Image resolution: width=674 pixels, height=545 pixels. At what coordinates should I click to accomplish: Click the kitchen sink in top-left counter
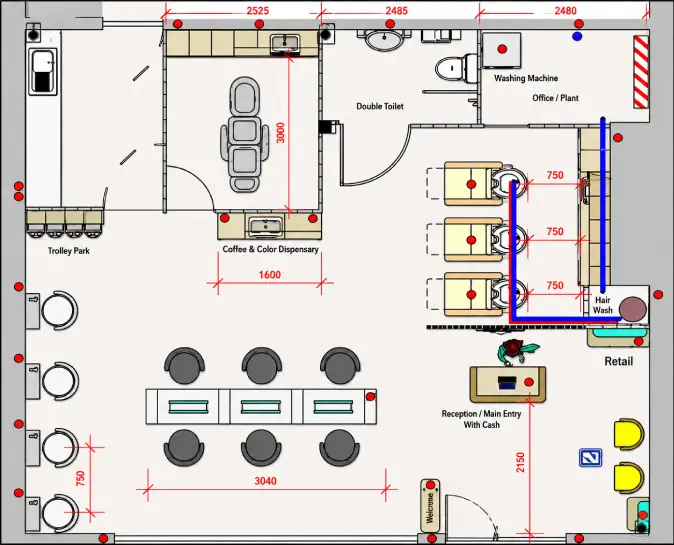[43, 72]
